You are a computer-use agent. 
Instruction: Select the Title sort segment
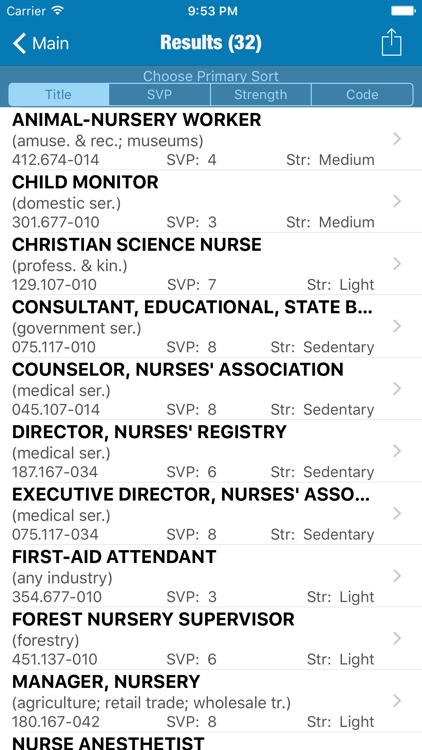point(59,95)
